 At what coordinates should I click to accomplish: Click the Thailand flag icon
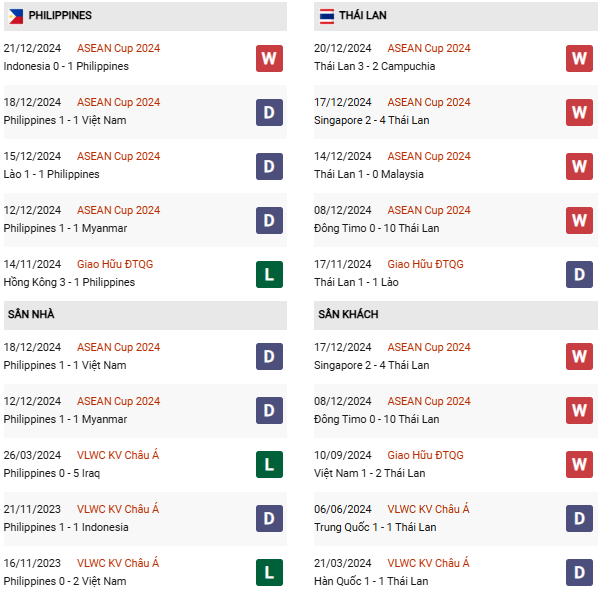326,16
